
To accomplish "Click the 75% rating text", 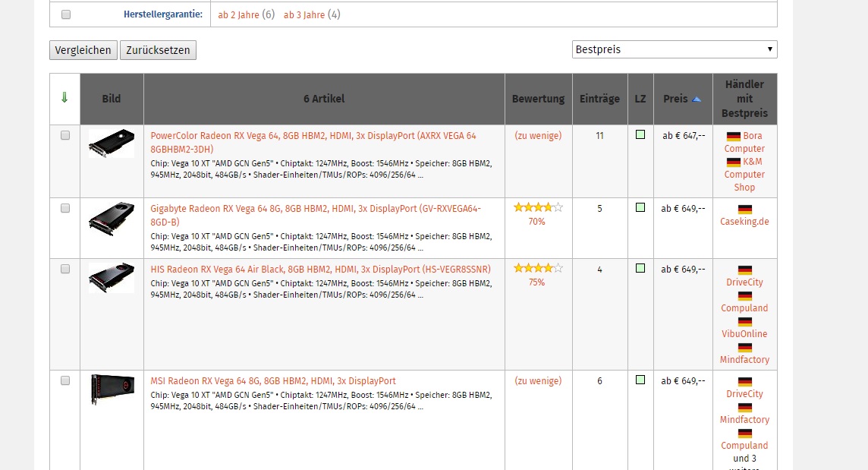I will click(536, 282).
